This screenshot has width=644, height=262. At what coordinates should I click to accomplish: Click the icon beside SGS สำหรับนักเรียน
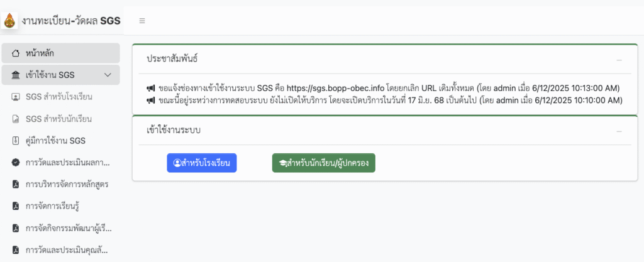(16, 118)
